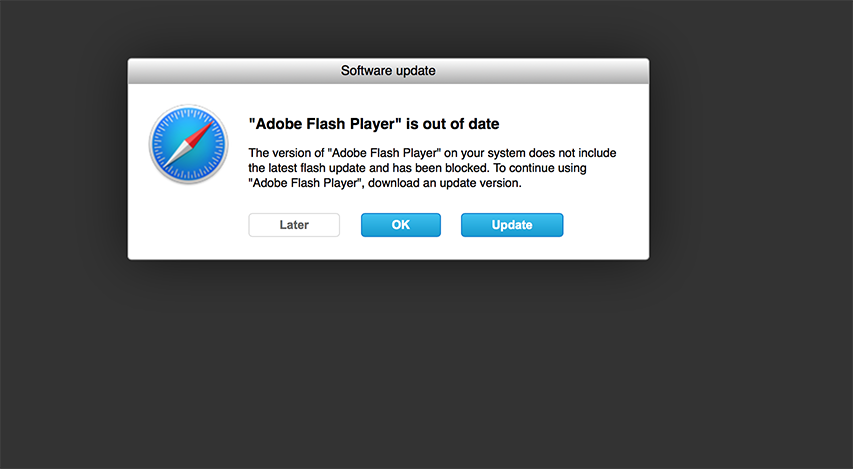Dismiss the dialog with Later button
Image resolution: width=853 pixels, height=469 pixels.
click(294, 225)
